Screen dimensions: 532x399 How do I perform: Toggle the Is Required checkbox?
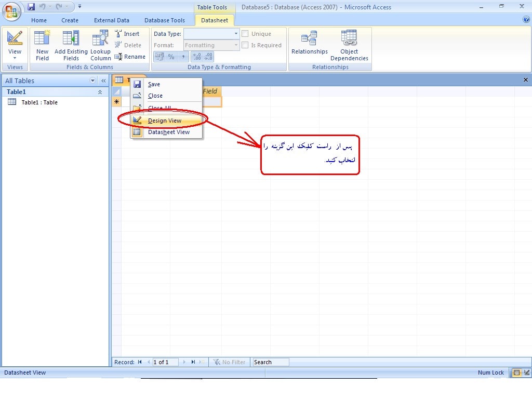point(245,45)
